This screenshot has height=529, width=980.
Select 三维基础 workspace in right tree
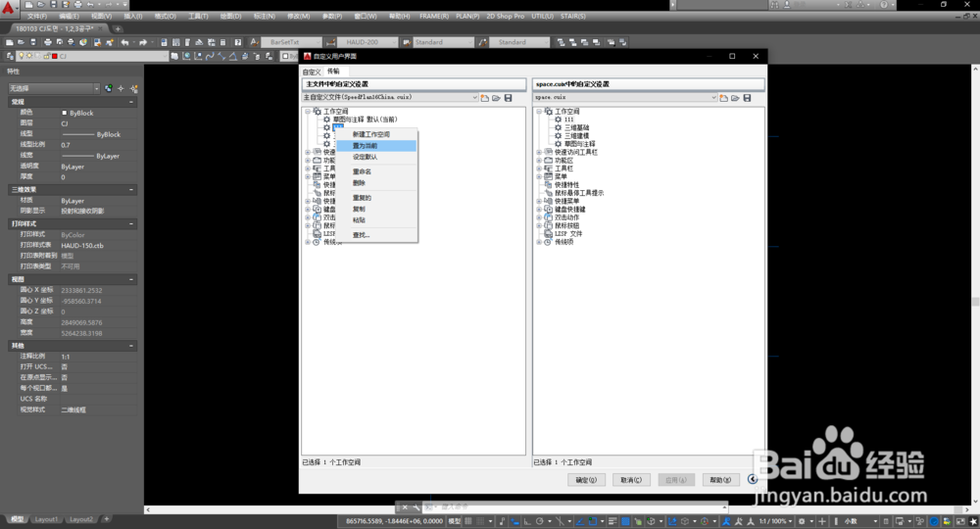pyautogui.click(x=576, y=127)
